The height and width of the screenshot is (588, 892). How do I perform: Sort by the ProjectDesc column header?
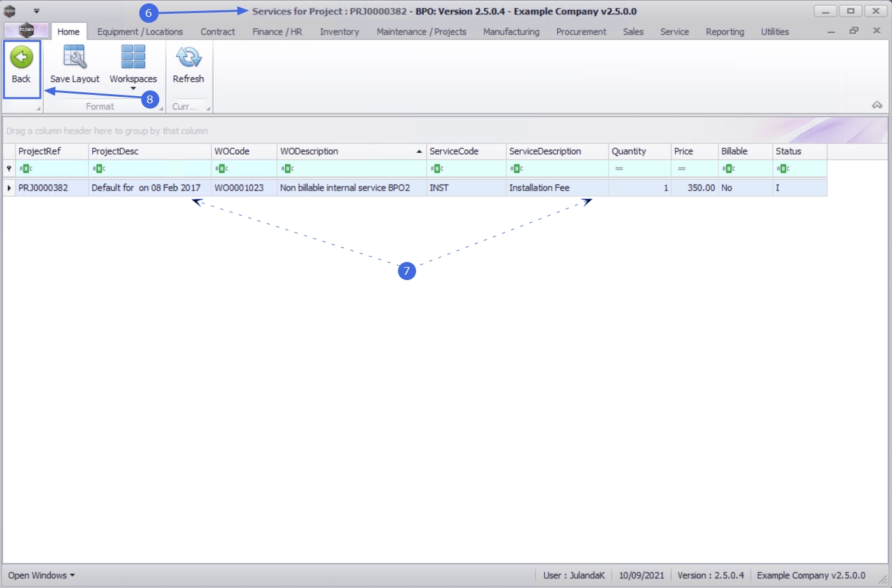coord(150,151)
